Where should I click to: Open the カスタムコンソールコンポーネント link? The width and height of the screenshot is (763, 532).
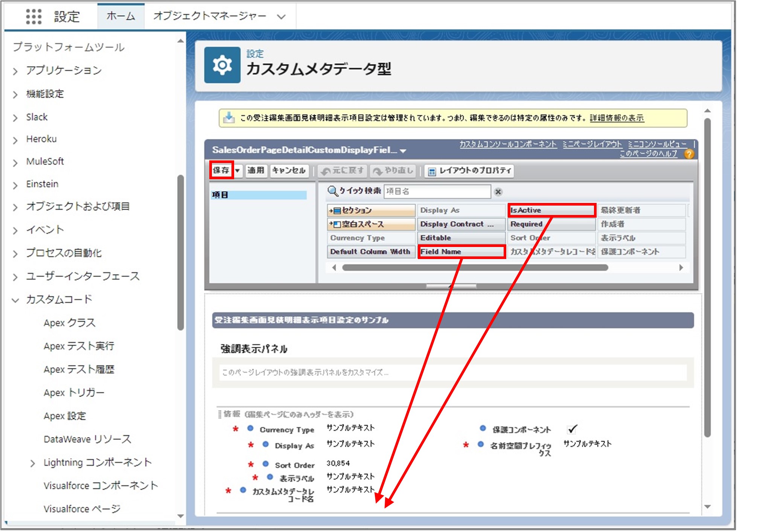tap(508, 144)
